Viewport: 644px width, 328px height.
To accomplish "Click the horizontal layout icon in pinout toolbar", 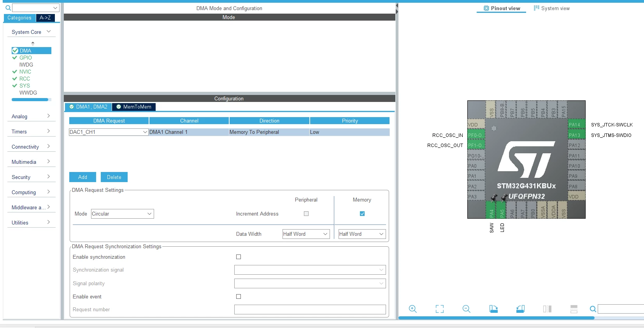I will click(x=574, y=309).
